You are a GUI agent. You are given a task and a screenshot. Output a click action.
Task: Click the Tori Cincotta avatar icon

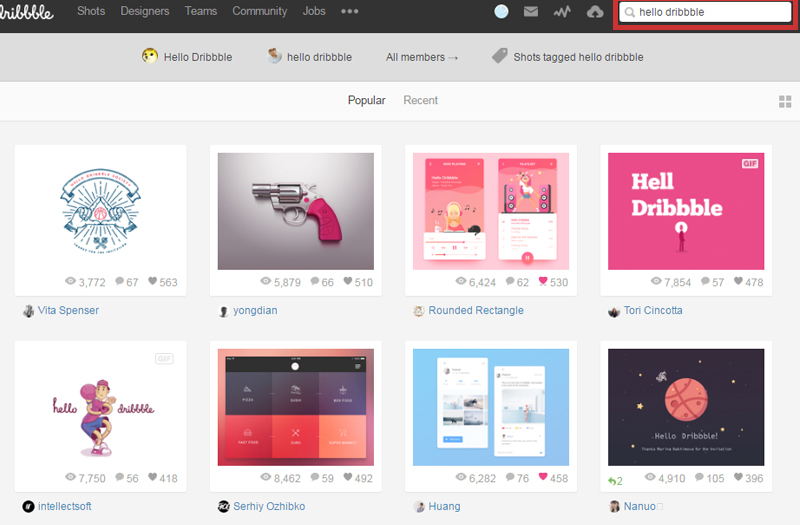(x=614, y=311)
